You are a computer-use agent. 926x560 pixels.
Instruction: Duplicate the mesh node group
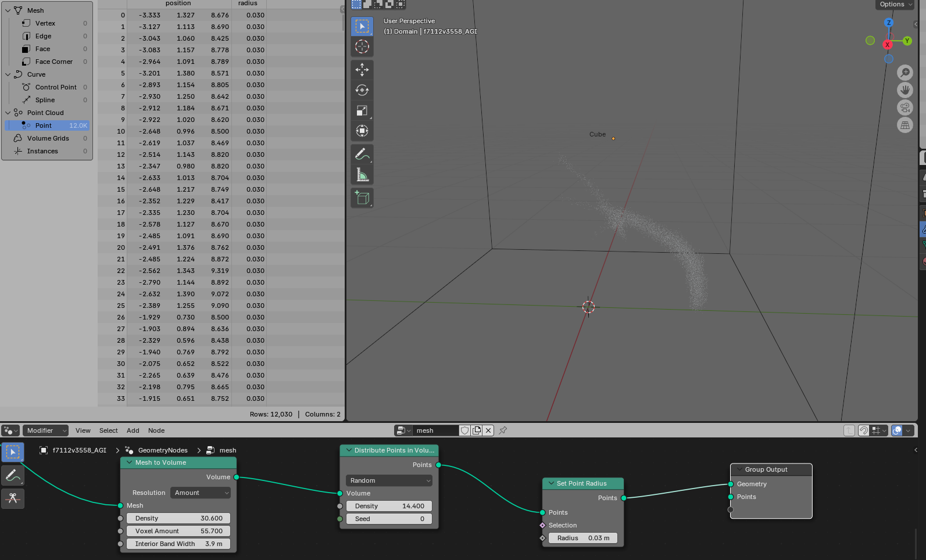click(477, 430)
